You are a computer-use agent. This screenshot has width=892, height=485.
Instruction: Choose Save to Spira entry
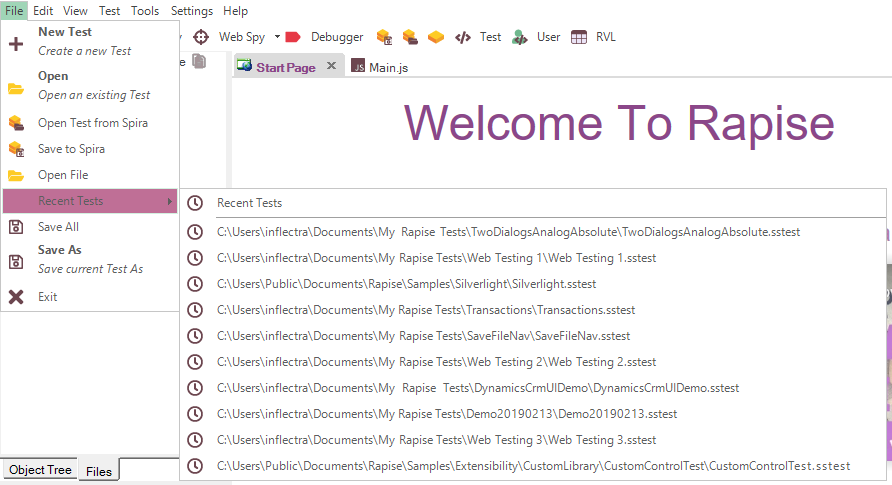90,149
